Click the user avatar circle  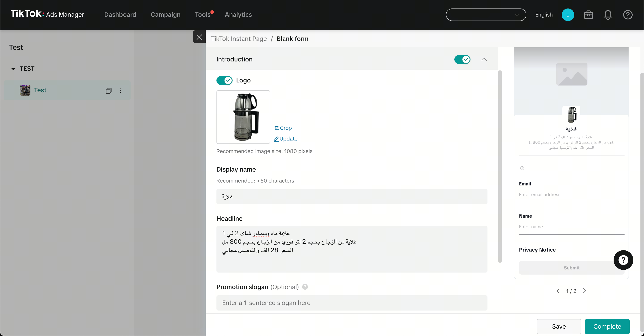coord(568,15)
